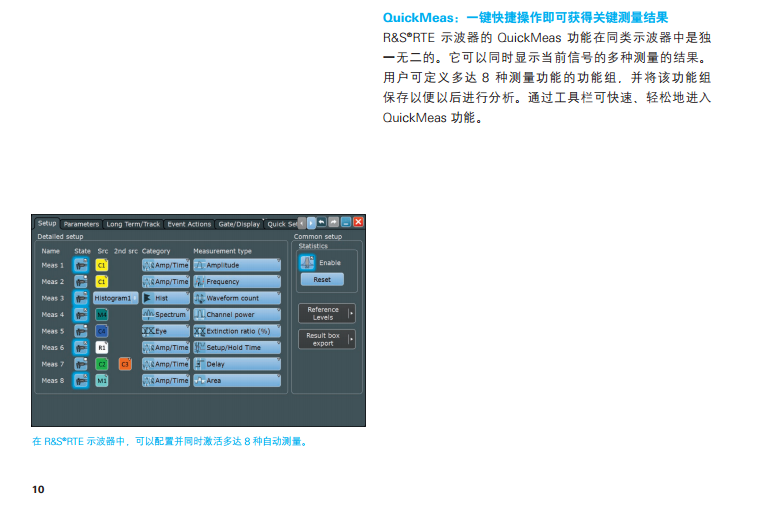The image size is (783, 511).
Task: Open the Waveform count measurement type dropdown
Action: tap(237, 298)
